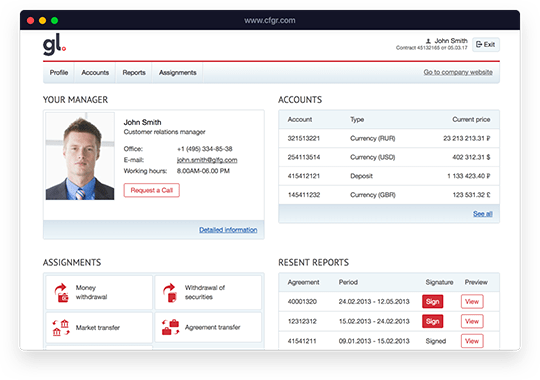Click See all accounts link

(482, 214)
